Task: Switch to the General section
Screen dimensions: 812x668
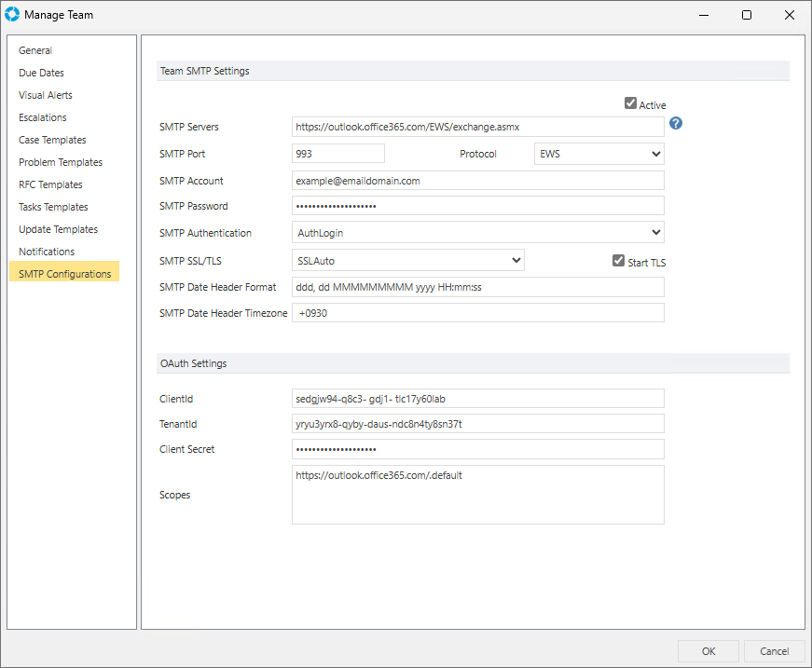Action: [x=35, y=50]
